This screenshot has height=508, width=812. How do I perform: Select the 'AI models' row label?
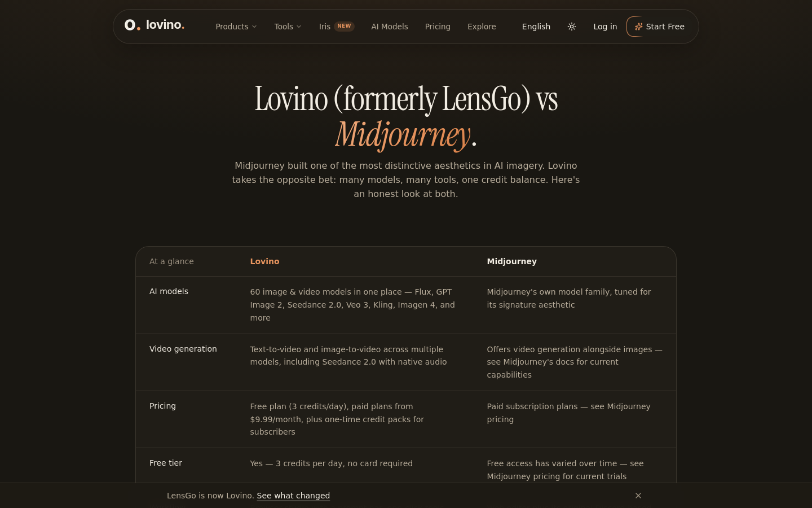click(169, 291)
